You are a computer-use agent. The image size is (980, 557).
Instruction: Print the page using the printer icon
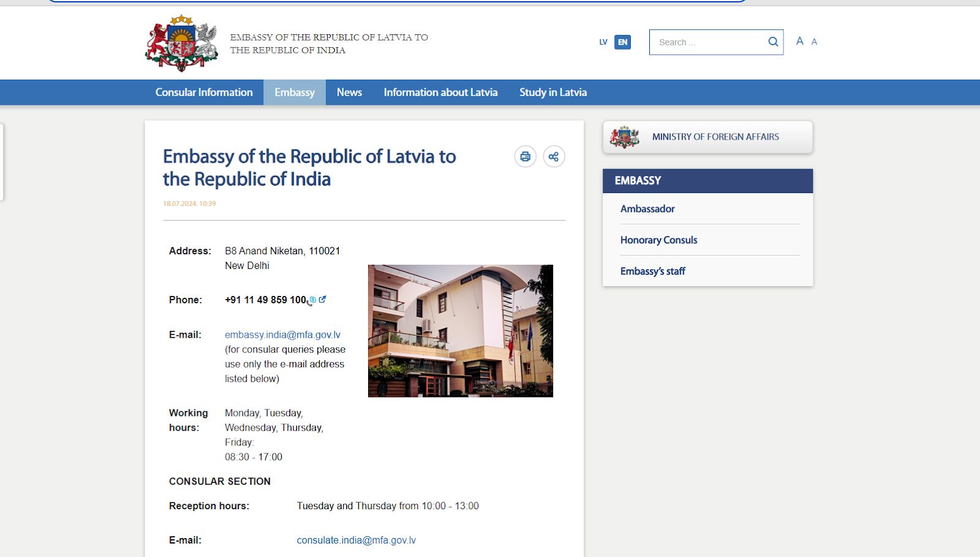tap(525, 157)
